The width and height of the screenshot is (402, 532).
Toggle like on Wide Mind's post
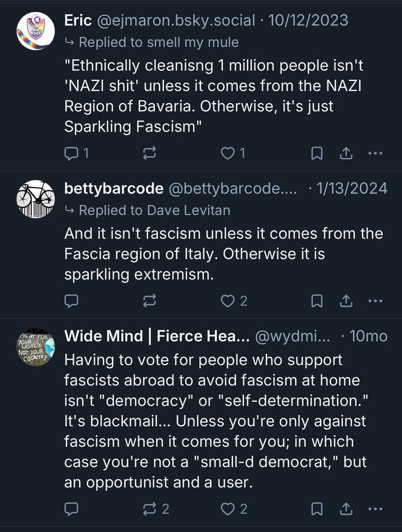[227, 509]
